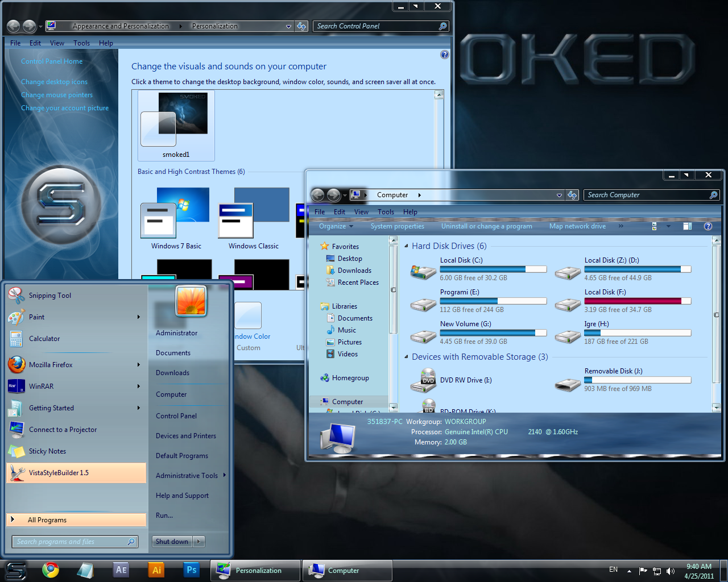The width and height of the screenshot is (728, 582).
Task: Click Change desktop icons link
Action: (54, 82)
